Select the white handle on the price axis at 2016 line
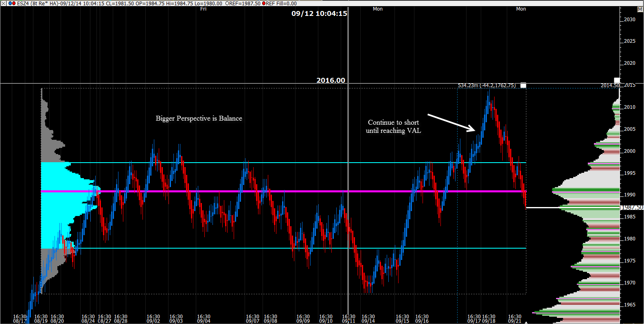Screen dimensions: 644x324 pyautogui.click(x=617, y=80)
